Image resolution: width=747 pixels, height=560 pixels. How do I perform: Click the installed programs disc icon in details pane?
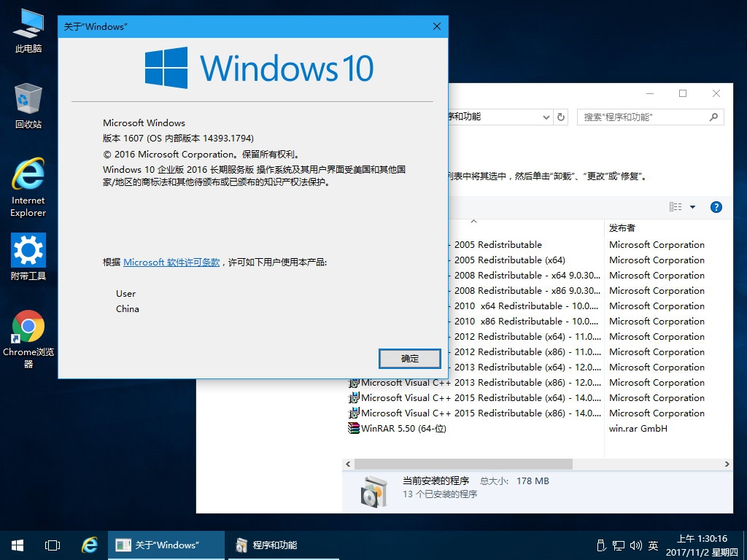[374, 491]
